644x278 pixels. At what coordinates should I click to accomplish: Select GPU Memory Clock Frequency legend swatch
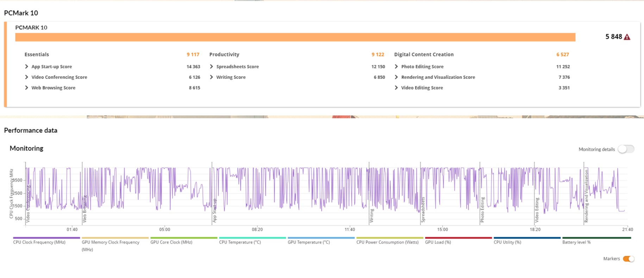point(115,238)
